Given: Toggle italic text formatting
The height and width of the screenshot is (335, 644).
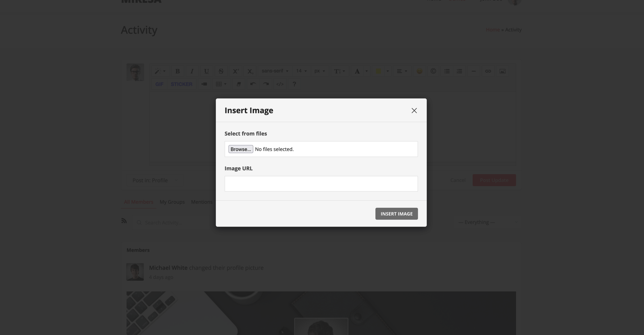Looking at the screenshot, I should pos(192,71).
